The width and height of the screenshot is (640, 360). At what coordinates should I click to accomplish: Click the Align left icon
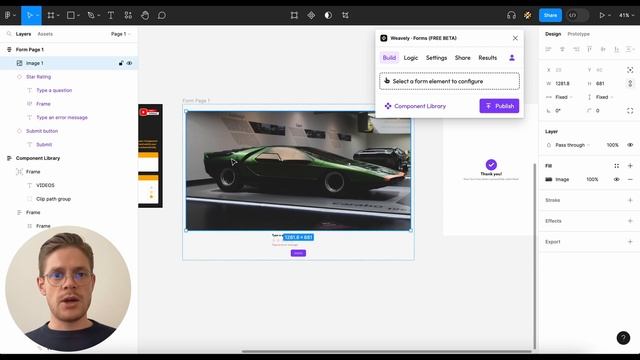tap(549, 49)
